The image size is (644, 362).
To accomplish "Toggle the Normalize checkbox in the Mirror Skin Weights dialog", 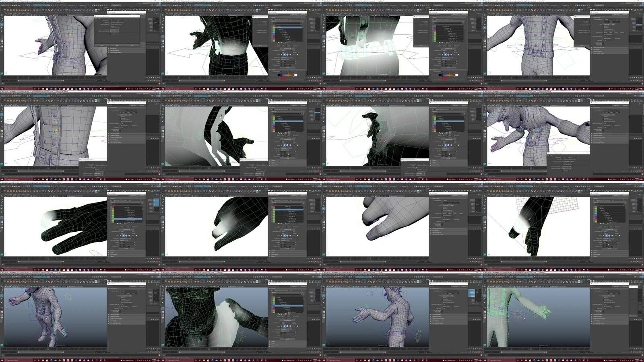I will [x=111, y=34].
